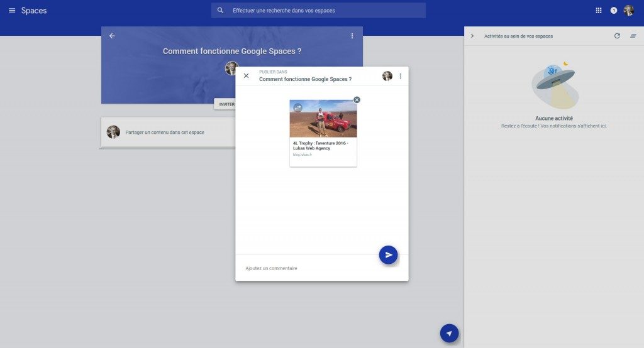Image resolution: width=644 pixels, height=348 pixels.
Task: Click the 'Aucune activité' text
Action: click(553, 118)
